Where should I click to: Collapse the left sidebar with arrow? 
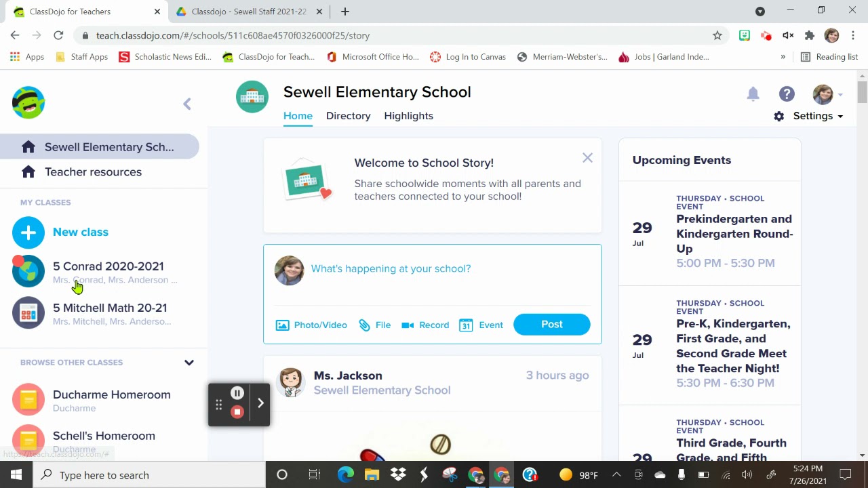coord(187,104)
